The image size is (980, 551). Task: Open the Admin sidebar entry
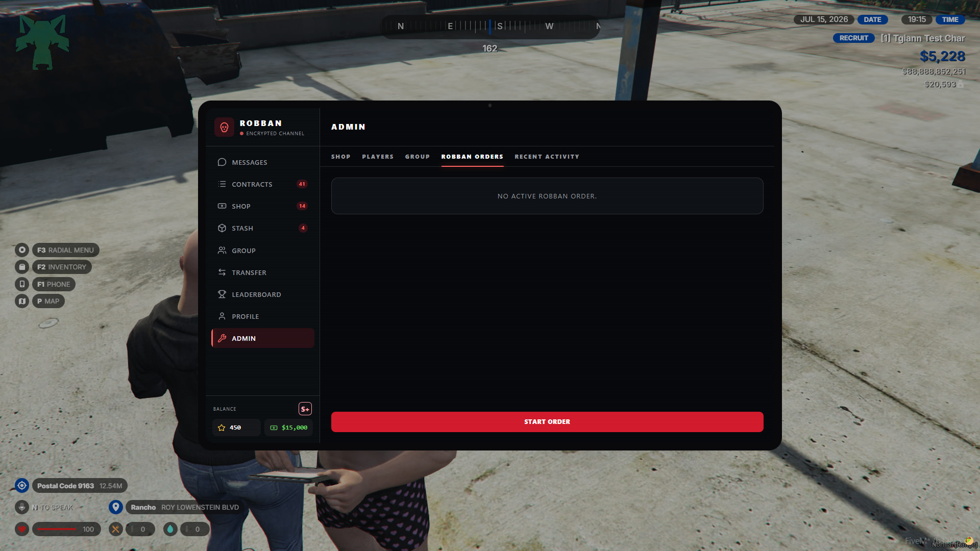point(263,338)
